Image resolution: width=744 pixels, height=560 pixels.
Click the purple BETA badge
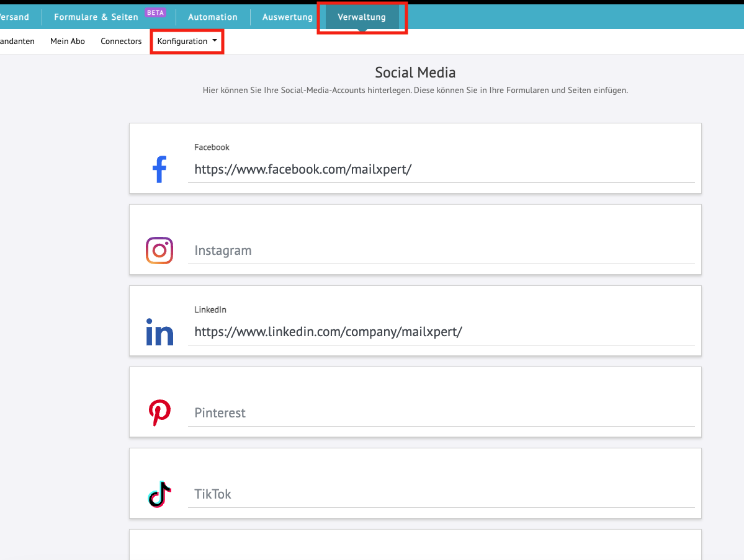point(155,12)
